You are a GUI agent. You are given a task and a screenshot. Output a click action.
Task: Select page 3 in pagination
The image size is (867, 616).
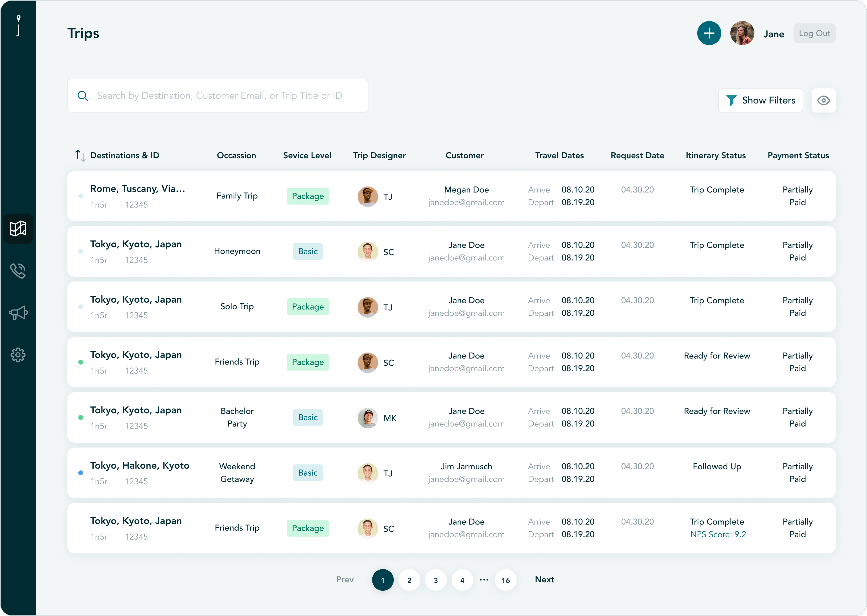[436, 580]
